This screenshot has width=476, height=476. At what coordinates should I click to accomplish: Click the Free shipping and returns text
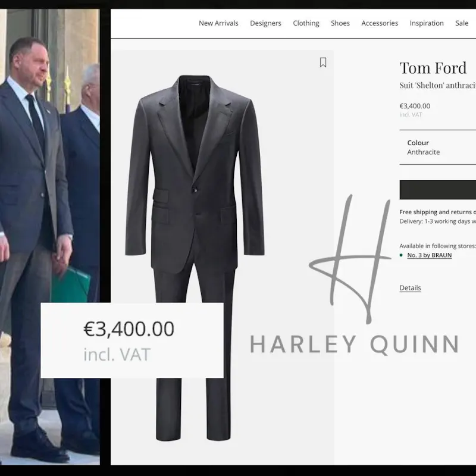(437, 212)
